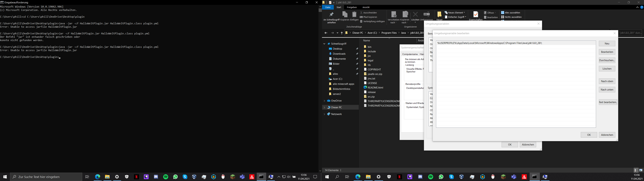
Task: Click the Eigenschaften properties icon
Action: pyautogui.click(x=475, y=15)
